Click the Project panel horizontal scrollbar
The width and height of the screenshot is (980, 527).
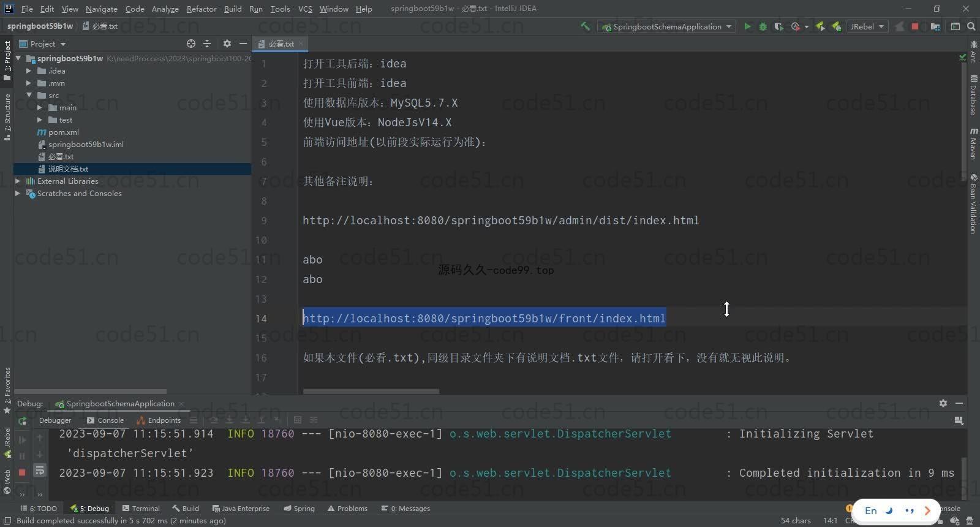tap(90, 391)
